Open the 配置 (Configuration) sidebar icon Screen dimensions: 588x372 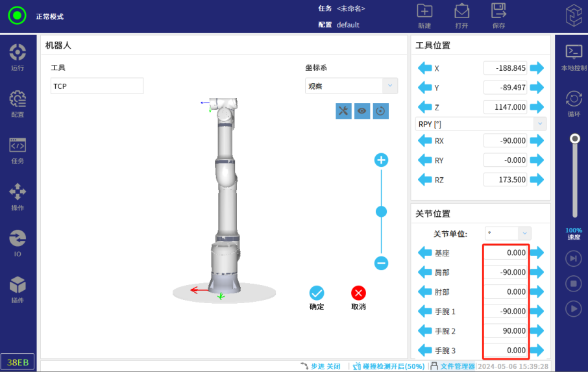(18, 103)
